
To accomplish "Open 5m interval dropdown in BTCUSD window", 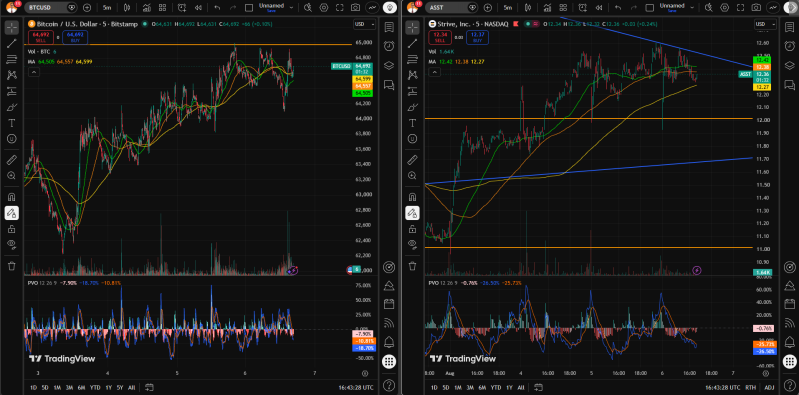I will point(107,8).
